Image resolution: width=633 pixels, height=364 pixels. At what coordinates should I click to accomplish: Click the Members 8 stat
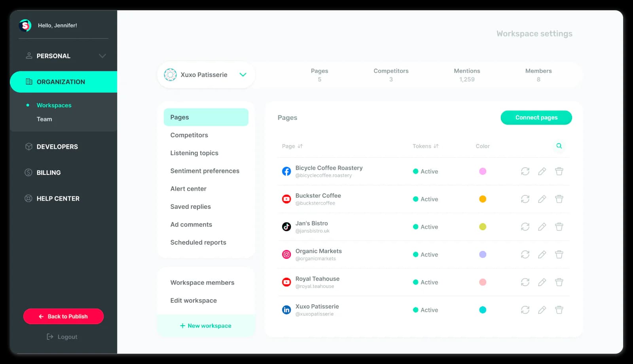click(538, 75)
